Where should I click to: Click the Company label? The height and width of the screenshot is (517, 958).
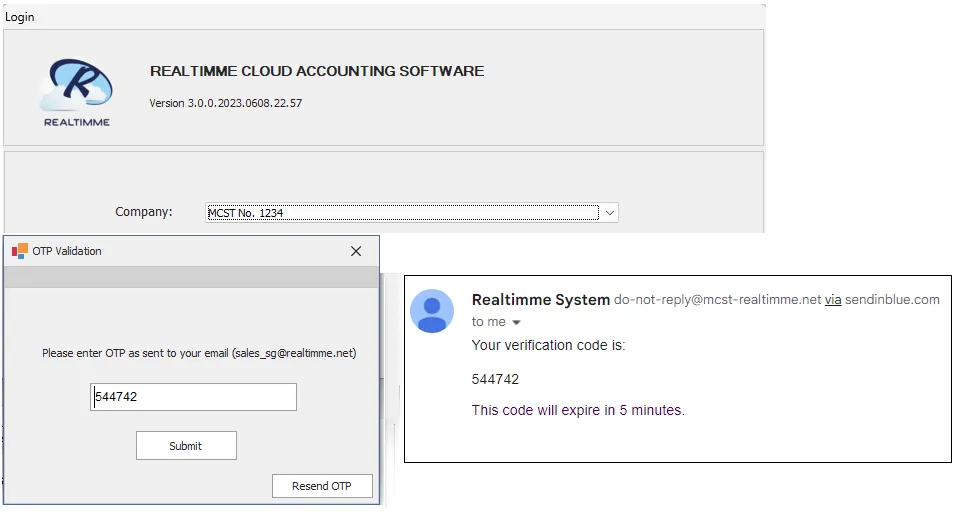[x=144, y=211]
